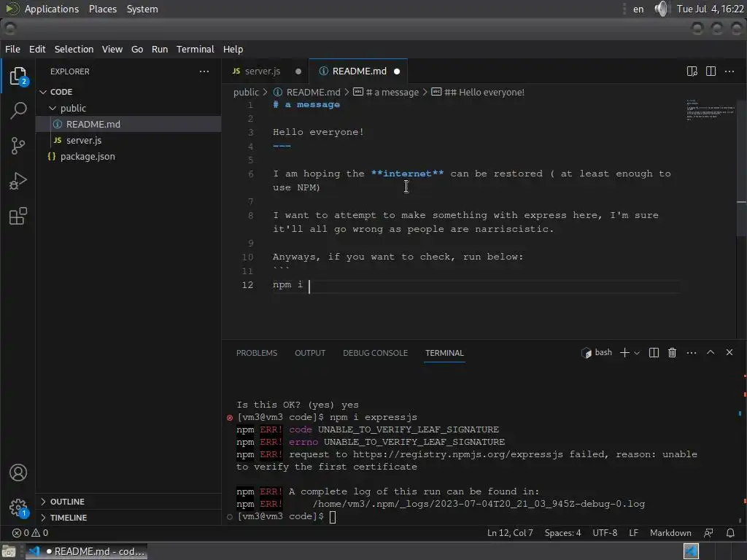Open package.json in the file tree
The height and width of the screenshot is (560, 747).
128,157
